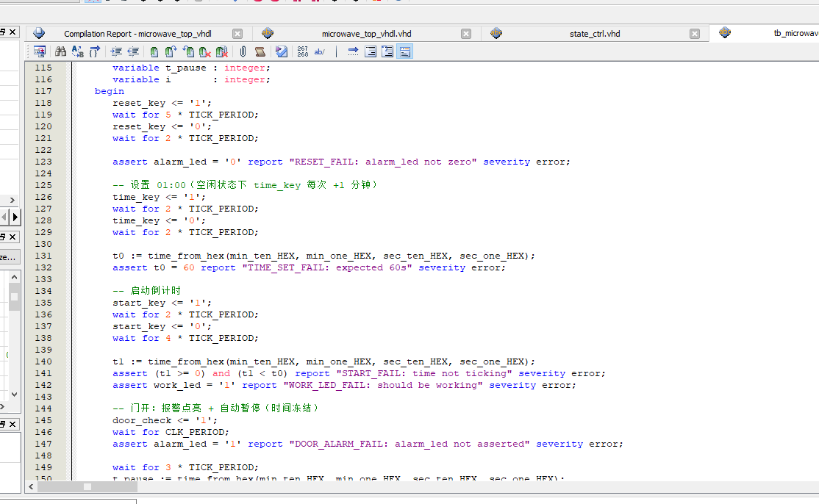This screenshot has height=504, width=819.
Task: Click the abc icon on microwave_top_vhdl.vhd tab
Action: [268, 33]
